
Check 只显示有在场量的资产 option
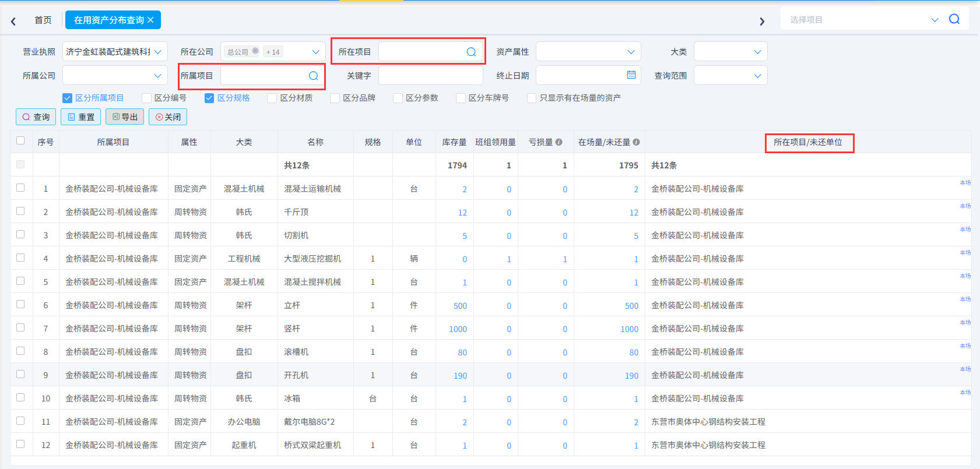tap(532, 98)
